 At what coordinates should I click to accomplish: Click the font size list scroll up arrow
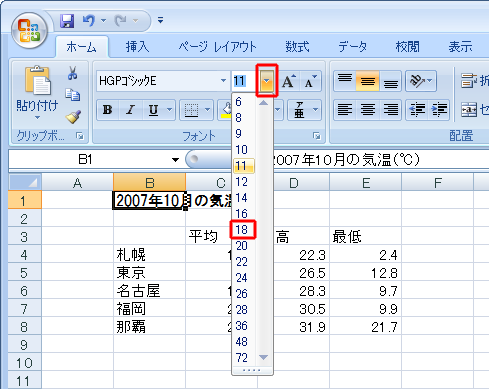(x=264, y=103)
